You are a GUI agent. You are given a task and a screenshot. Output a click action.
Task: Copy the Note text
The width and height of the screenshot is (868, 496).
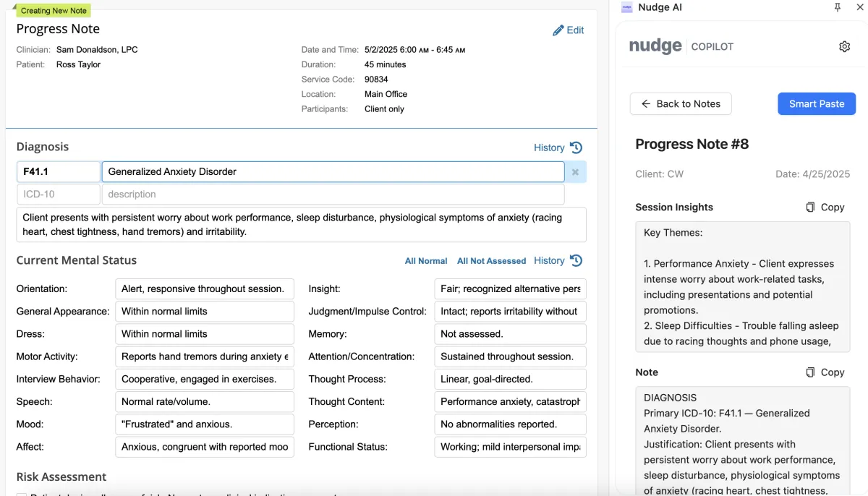825,372
